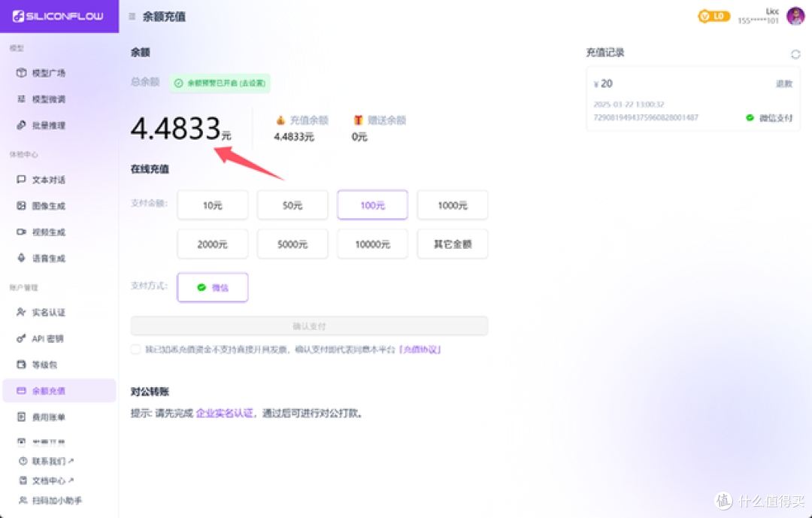Click the 实名认证 person icon
812x518 pixels.
point(21,312)
